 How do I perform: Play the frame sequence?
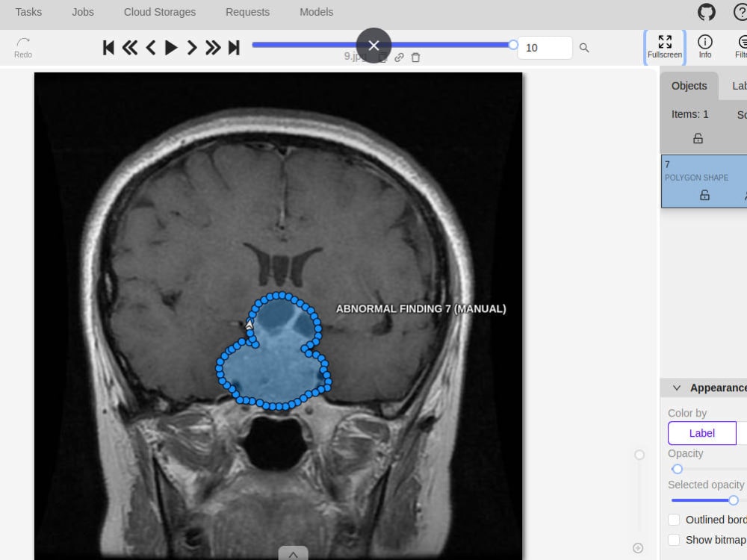[171, 48]
